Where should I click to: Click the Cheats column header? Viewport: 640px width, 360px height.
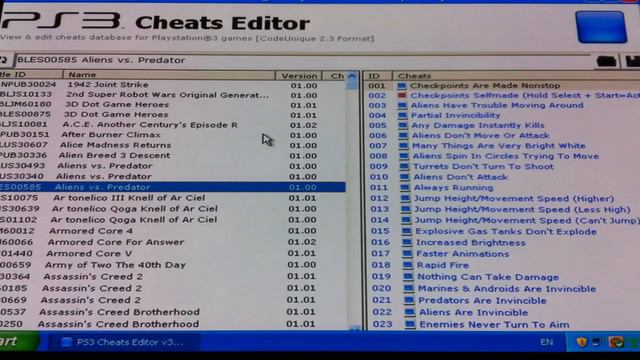coord(516,76)
